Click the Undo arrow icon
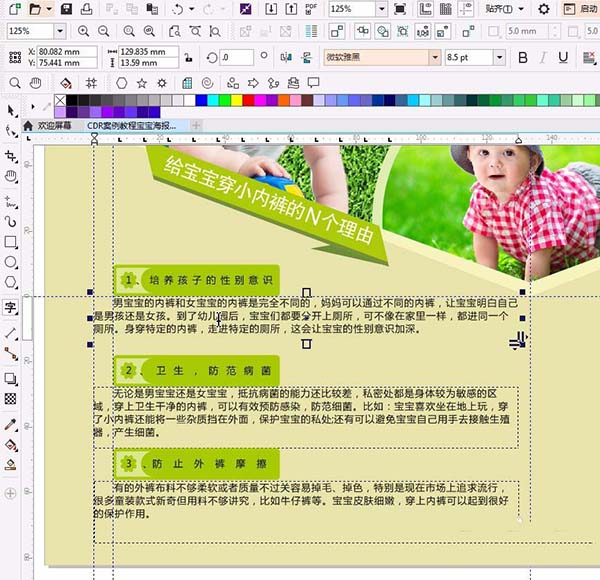Screen dimensions: 600x580 click(x=177, y=8)
